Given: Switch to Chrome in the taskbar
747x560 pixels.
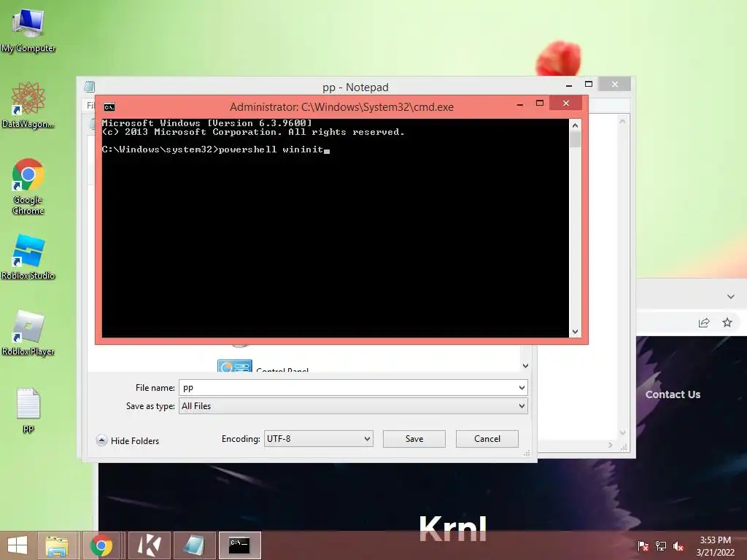Looking at the screenshot, I should [101, 545].
